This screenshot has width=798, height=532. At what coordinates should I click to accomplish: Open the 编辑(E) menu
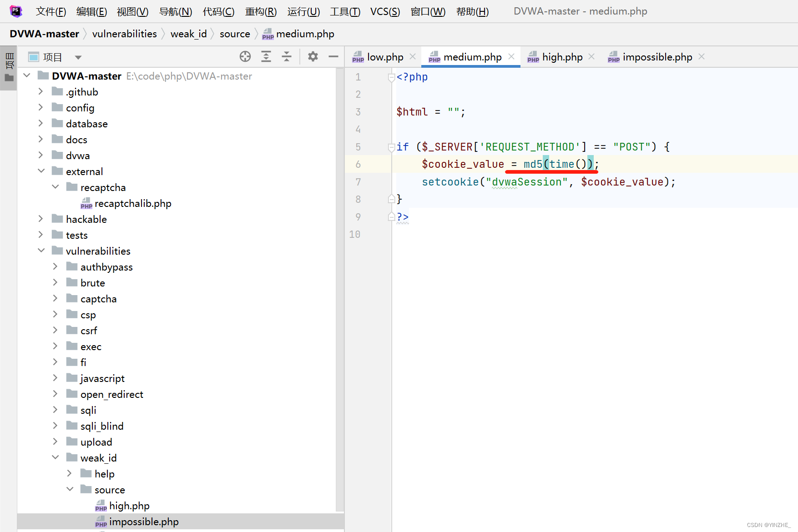pos(91,11)
